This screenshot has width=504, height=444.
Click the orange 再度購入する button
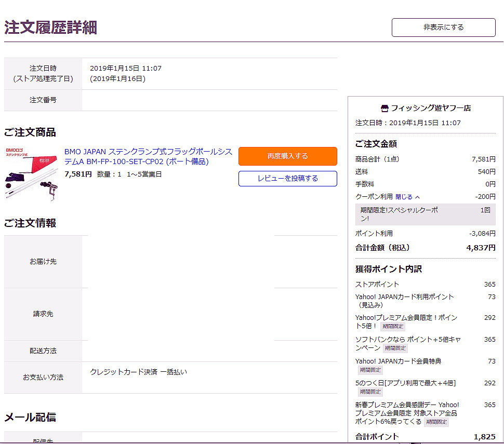288,156
